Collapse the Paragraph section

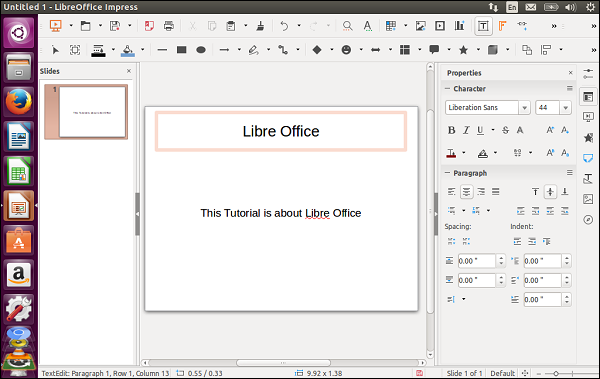tap(447, 173)
